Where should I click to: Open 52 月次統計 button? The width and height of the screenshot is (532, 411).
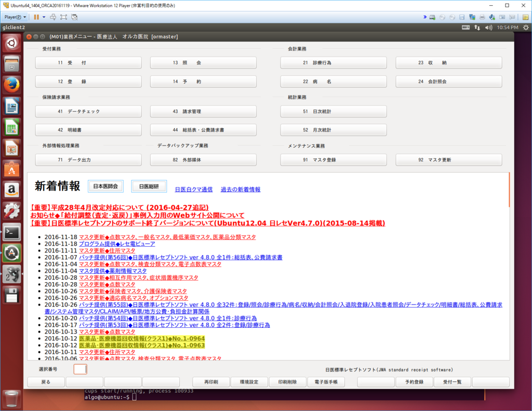click(334, 130)
